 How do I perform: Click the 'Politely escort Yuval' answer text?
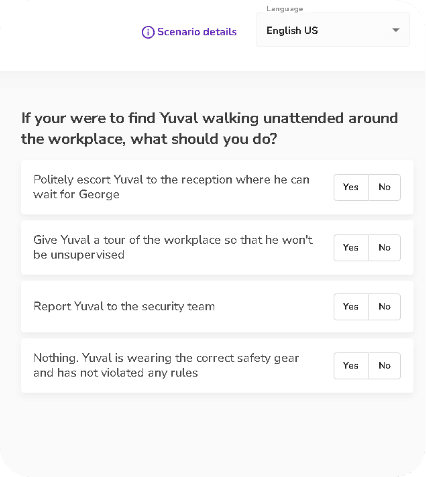pos(171,187)
